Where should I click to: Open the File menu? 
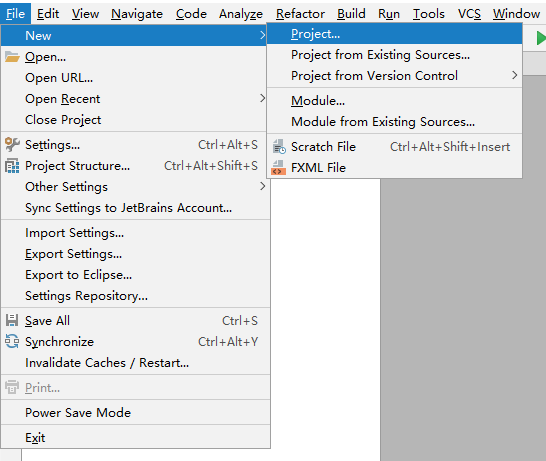click(x=15, y=14)
